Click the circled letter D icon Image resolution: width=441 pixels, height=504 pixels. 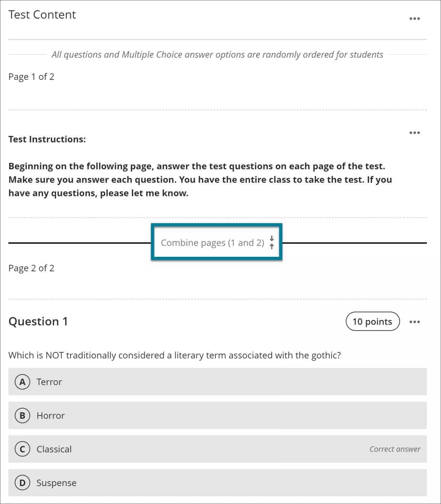pyautogui.click(x=22, y=483)
